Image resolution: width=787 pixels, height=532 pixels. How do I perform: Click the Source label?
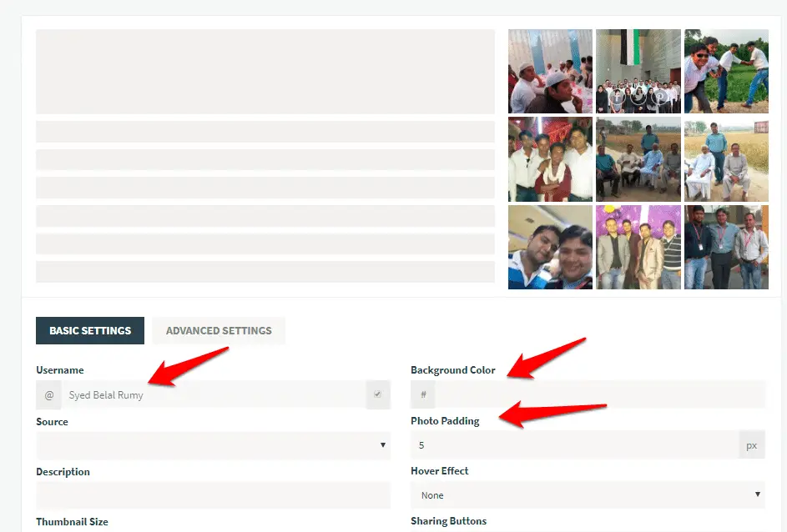pos(52,422)
